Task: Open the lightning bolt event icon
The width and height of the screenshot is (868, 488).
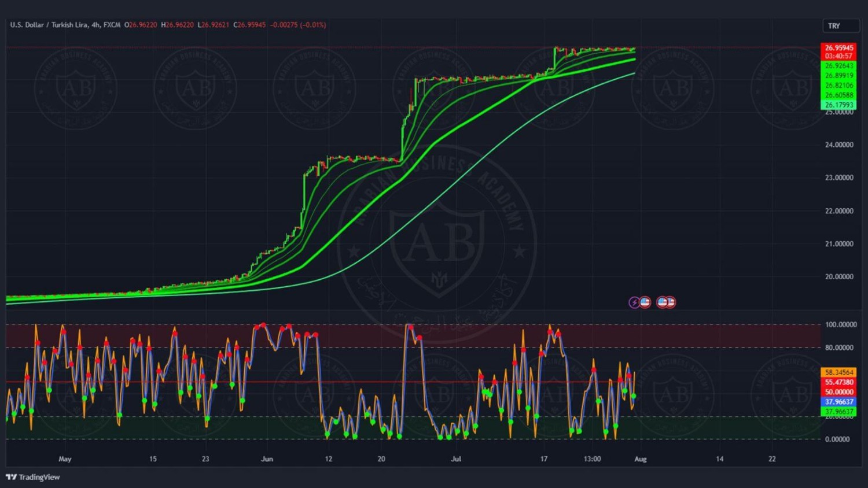Action: 634,302
